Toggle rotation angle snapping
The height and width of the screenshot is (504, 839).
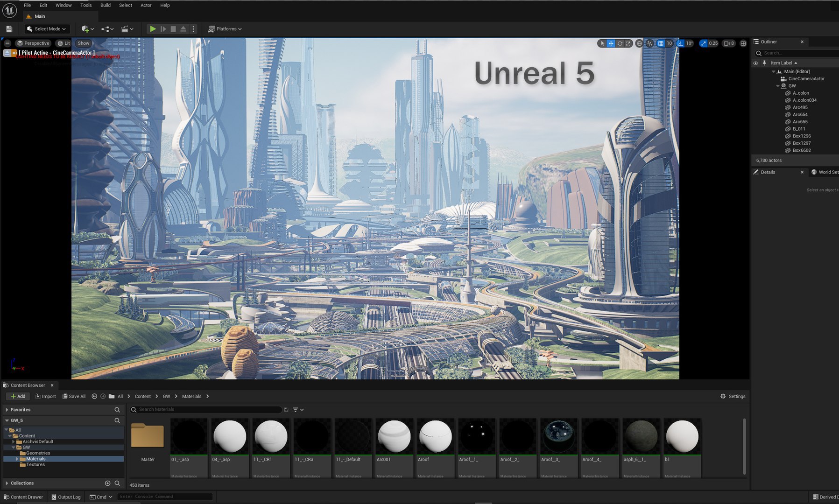(680, 43)
